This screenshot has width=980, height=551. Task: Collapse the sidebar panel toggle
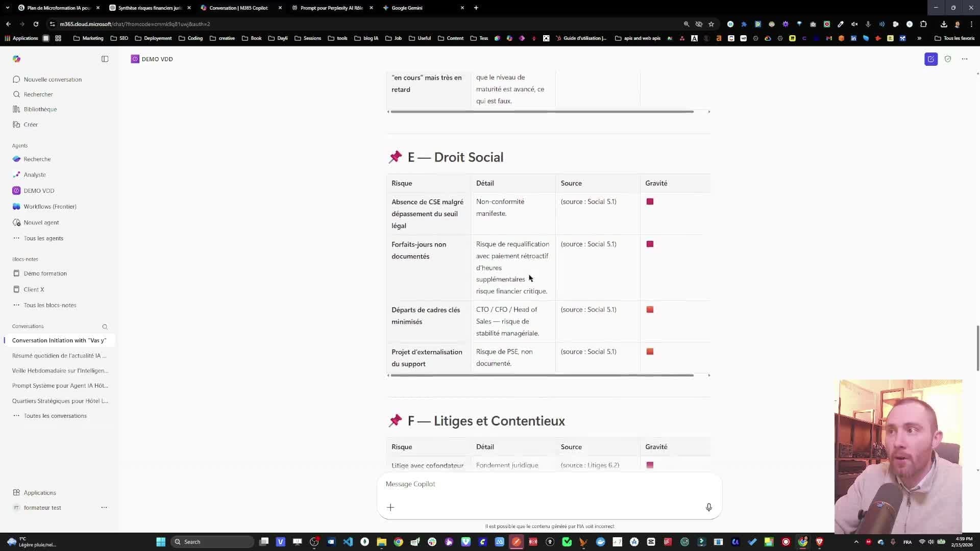click(x=105, y=59)
